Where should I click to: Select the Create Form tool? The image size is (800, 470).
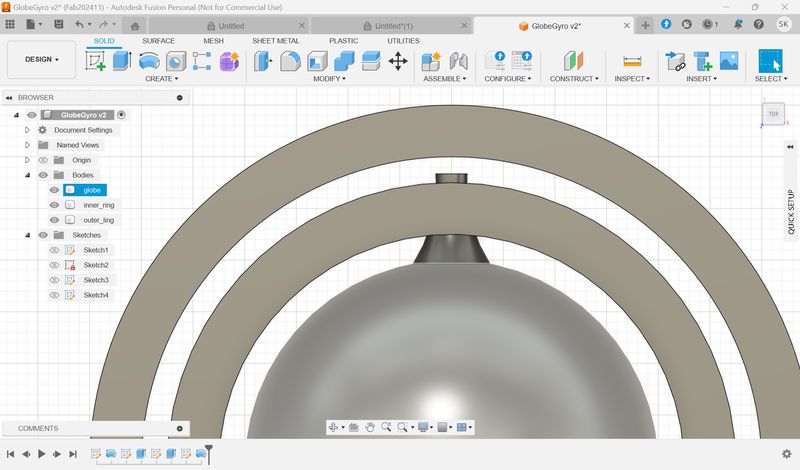point(229,61)
